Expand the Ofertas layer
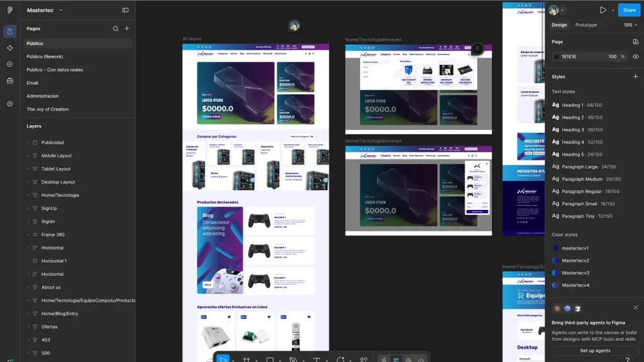The width and height of the screenshot is (644, 362). click(x=28, y=327)
